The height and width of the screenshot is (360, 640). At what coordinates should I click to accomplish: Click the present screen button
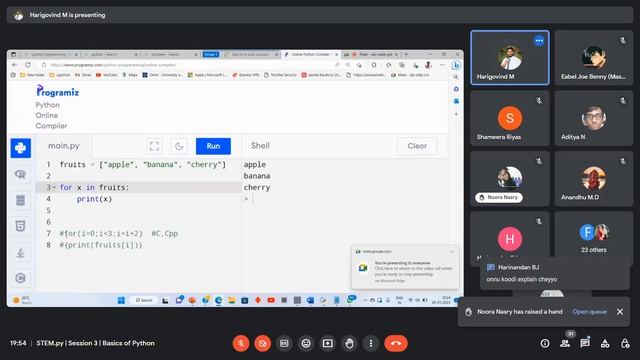[327, 343]
